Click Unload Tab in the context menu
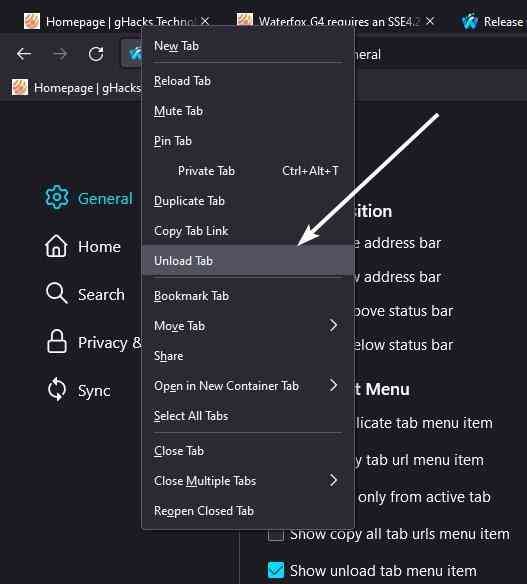 point(248,261)
